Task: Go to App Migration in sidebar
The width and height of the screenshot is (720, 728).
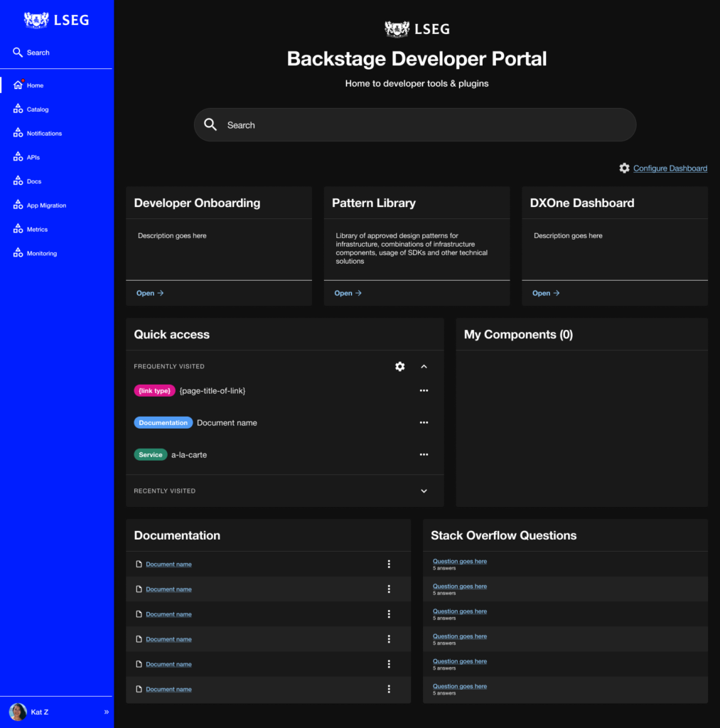Action: (x=45, y=205)
